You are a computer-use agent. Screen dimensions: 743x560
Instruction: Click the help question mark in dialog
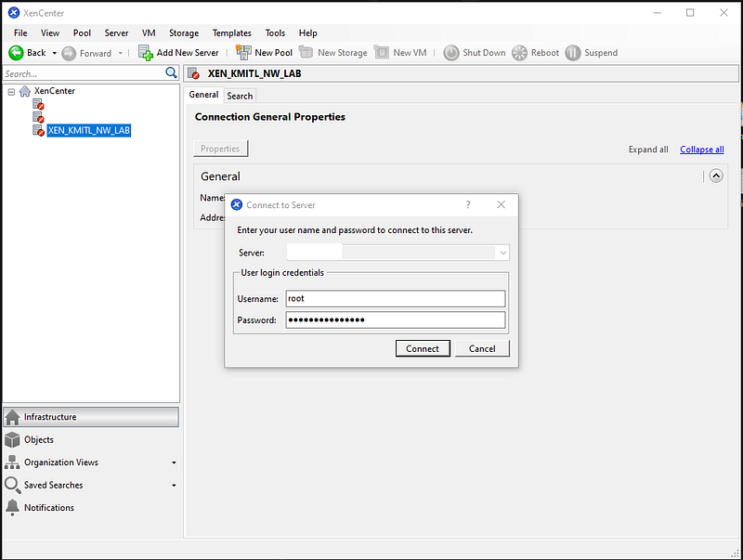coord(467,204)
